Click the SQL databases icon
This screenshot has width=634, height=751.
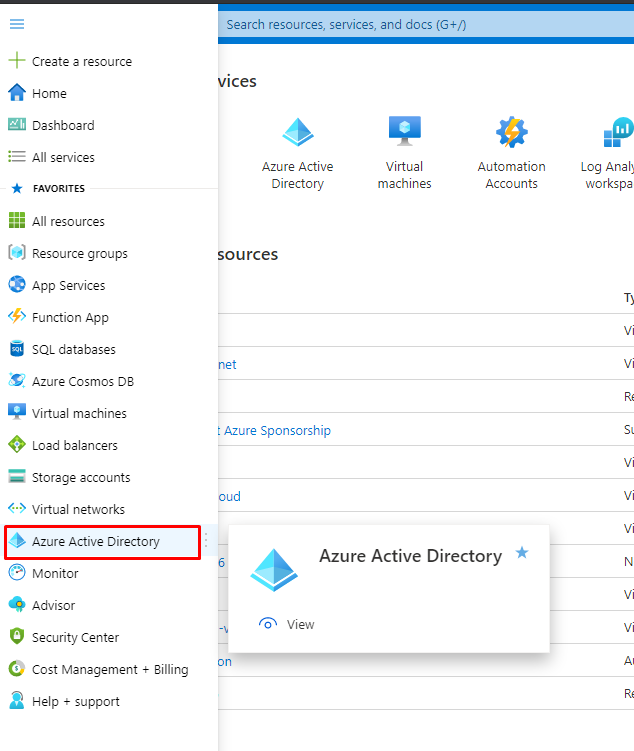tap(16, 349)
